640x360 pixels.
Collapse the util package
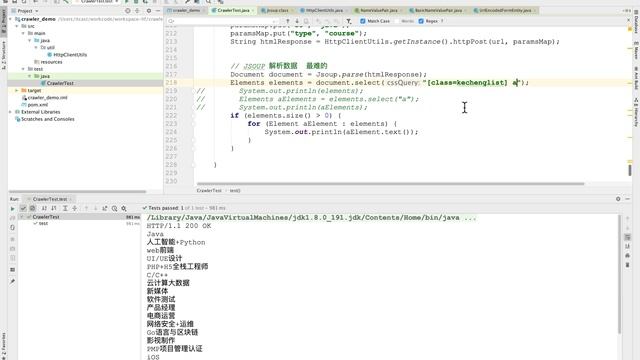[x=36, y=48]
